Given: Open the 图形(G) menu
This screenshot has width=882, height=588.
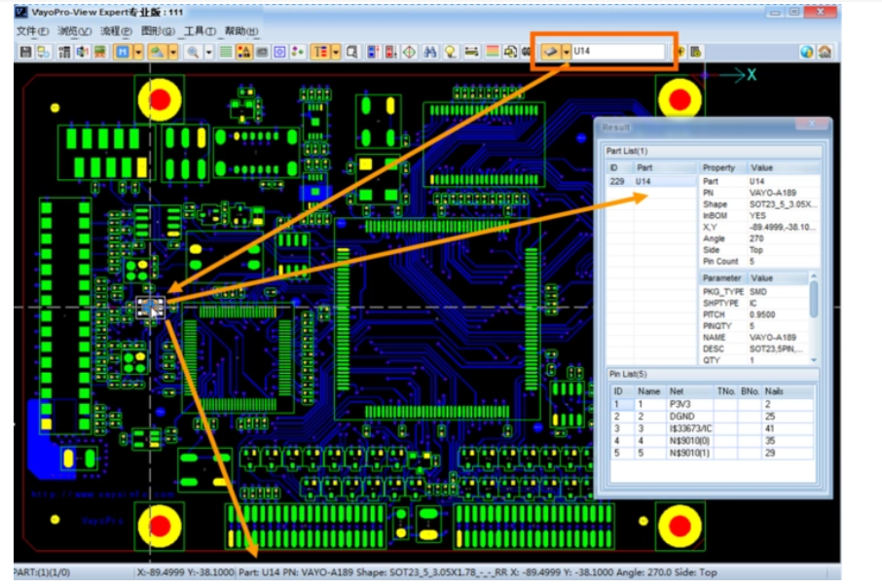Looking at the screenshot, I should pos(158,31).
